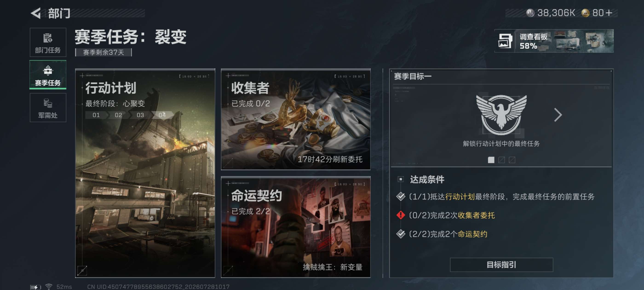644x290 pixels.
Task: Open the 命运契约 contract card
Action: point(296,227)
